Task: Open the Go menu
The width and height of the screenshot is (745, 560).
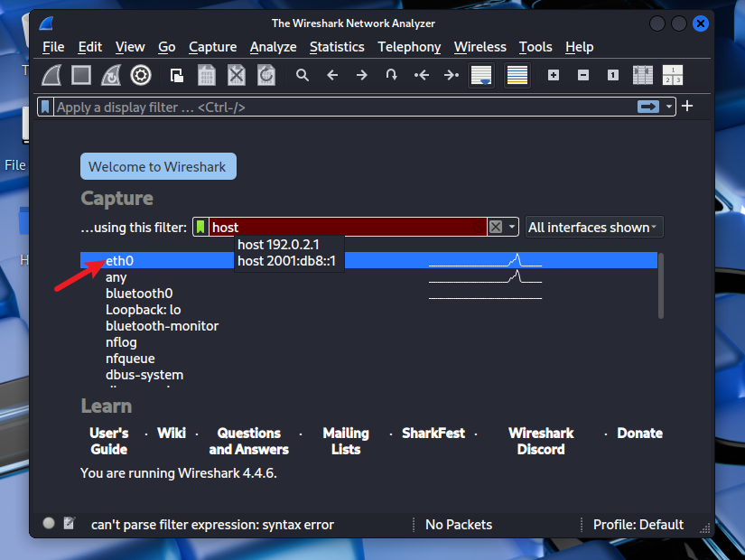Action: [x=167, y=47]
